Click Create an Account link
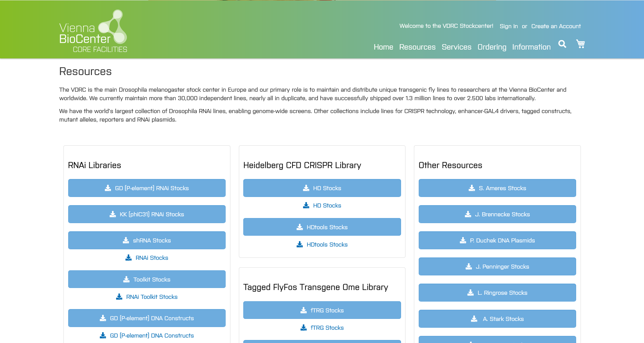 pos(556,26)
